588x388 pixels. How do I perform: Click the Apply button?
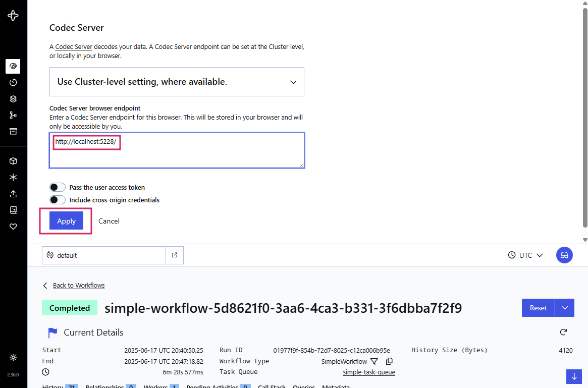(x=66, y=221)
